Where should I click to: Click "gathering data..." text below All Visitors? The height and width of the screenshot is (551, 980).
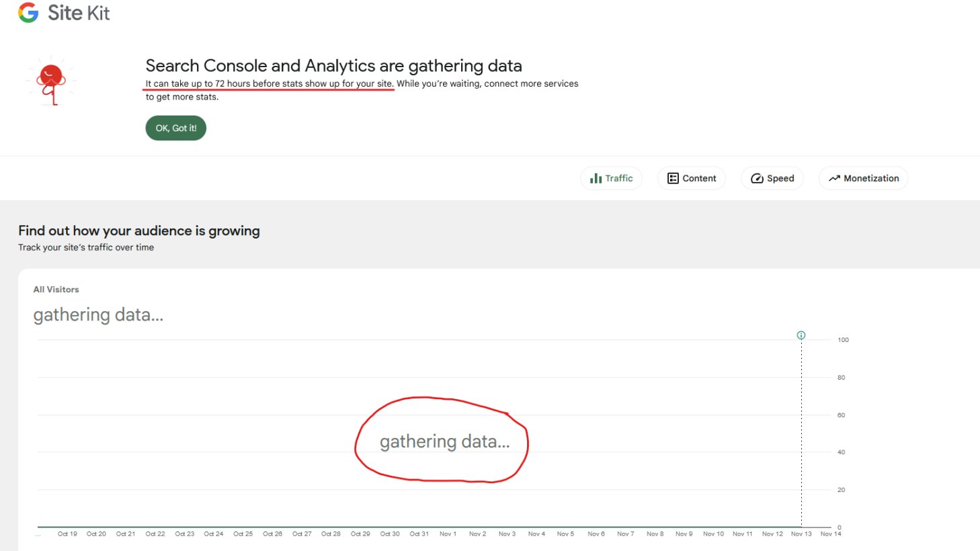tap(98, 314)
